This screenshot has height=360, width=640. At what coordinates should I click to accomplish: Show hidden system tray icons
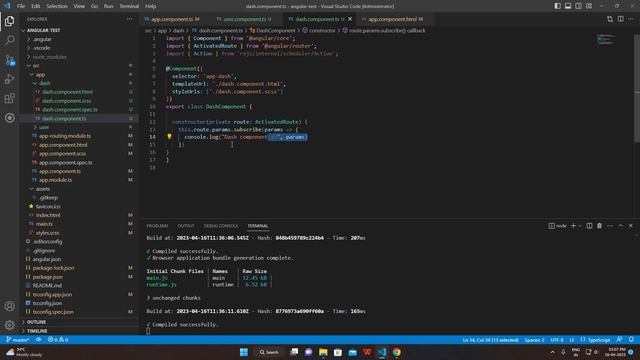tap(552, 352)
